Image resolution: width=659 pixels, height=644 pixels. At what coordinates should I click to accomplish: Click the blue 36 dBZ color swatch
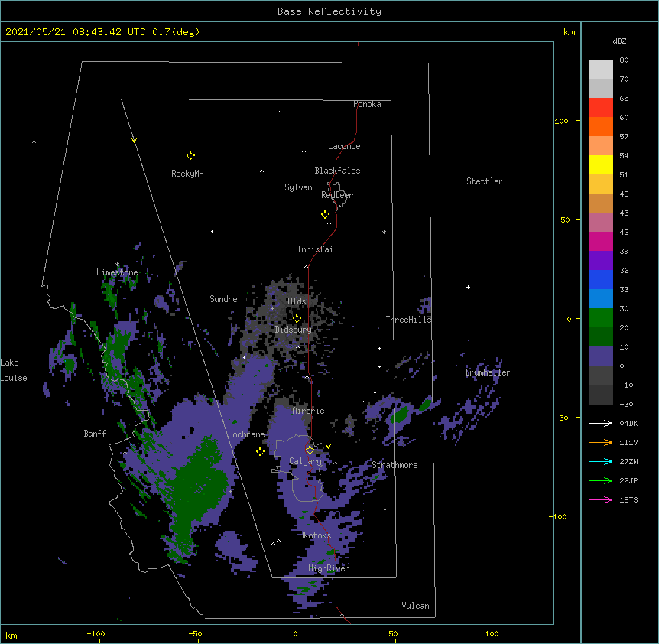pos(601,279)
